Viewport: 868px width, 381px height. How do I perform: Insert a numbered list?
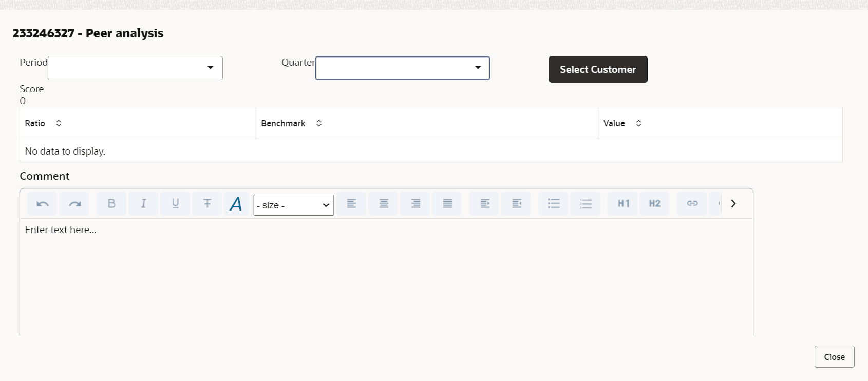(585, 204)
